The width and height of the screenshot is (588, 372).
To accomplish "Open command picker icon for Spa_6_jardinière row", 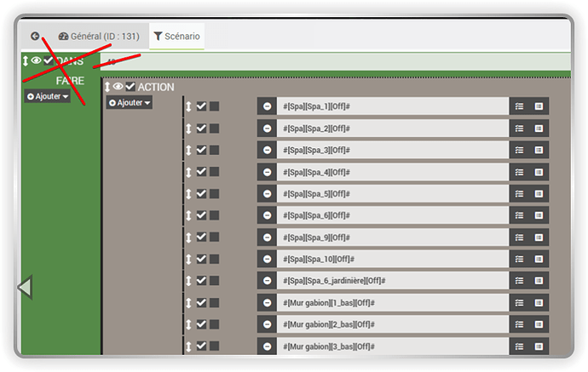I will 539,281.
